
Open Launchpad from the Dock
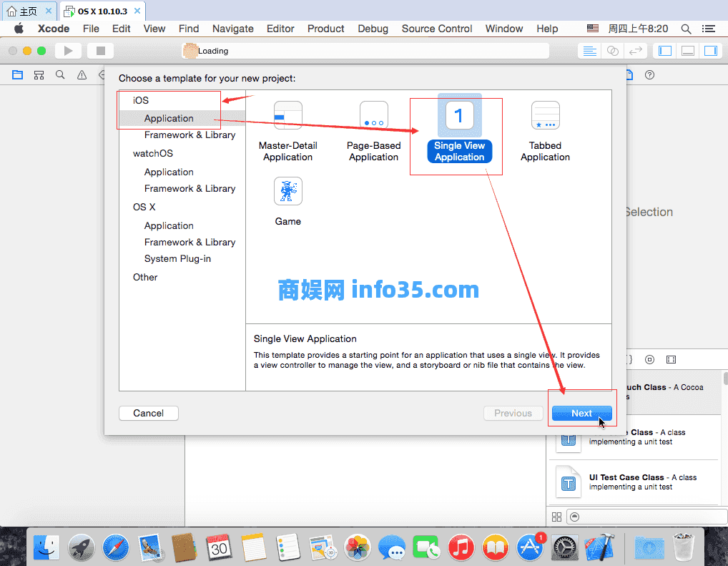82,547
